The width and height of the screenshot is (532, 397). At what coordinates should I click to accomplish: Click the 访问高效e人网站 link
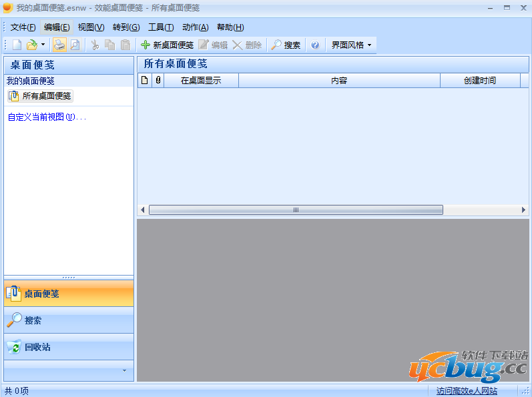467,391
